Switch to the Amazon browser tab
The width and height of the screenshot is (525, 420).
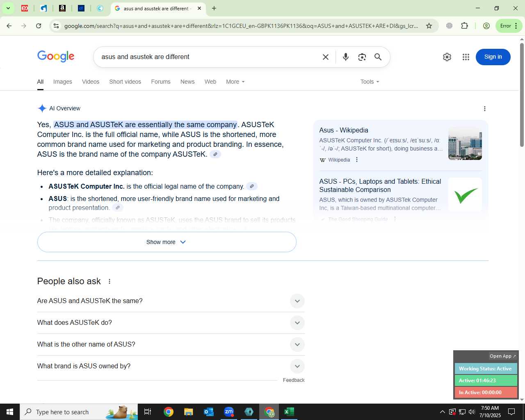click(x=62, y=8)
